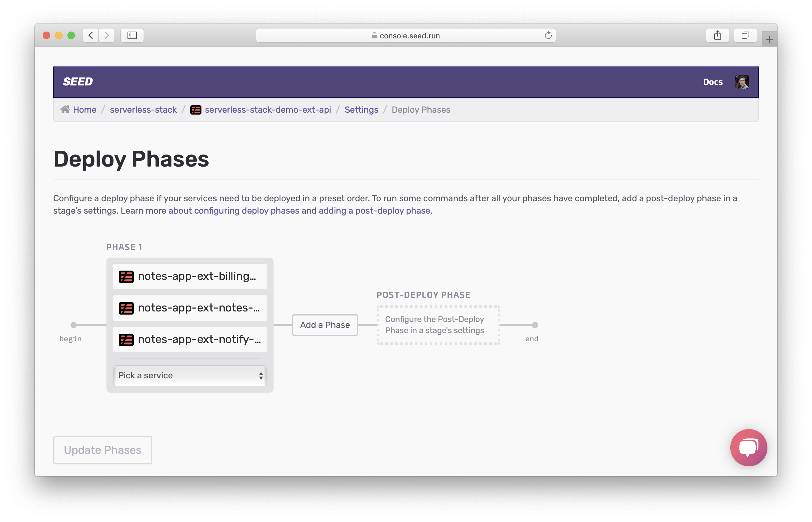
Task: Show all tabs overview button
Action: click(x=745, y=35)
